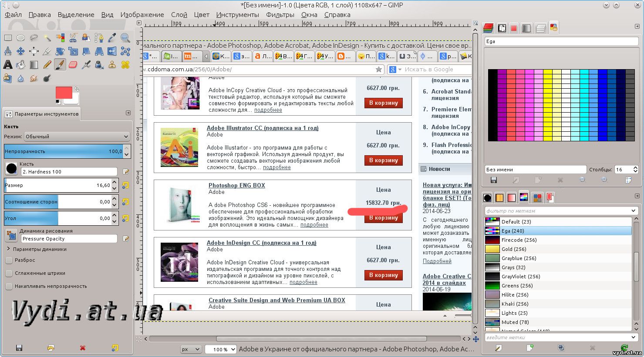The width and height of the screenshot is (644, 357).
Task: Select the Ellipse Select tool
Action: pos(20,38)
